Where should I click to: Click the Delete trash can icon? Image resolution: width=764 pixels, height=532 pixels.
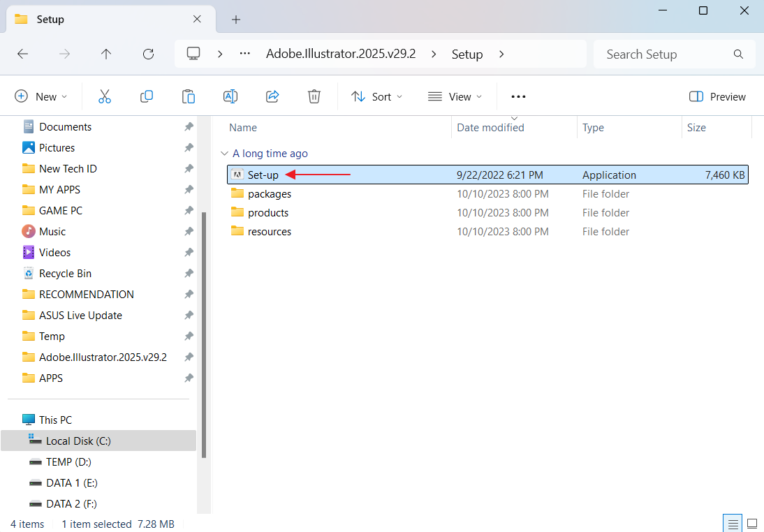pyautogui.click(x=315, y=96)
